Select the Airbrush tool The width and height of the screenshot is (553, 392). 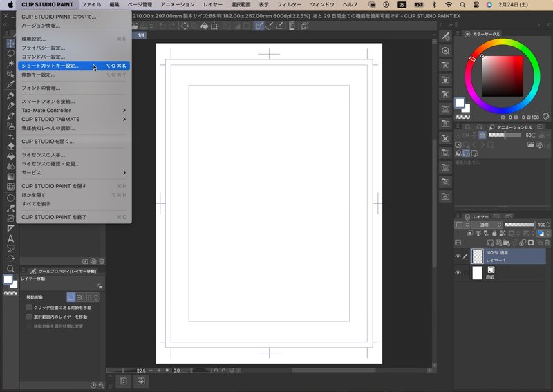tap(10, 126)
